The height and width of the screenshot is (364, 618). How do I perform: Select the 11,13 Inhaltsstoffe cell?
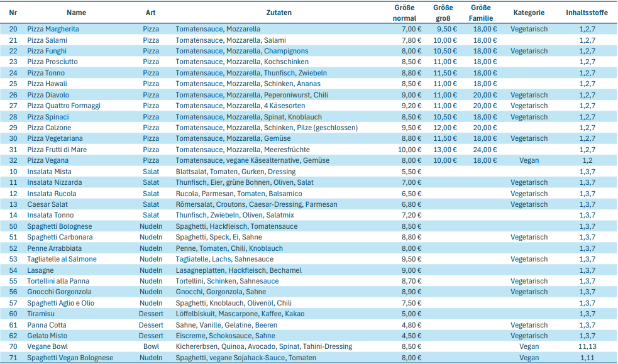pos(587,346)
